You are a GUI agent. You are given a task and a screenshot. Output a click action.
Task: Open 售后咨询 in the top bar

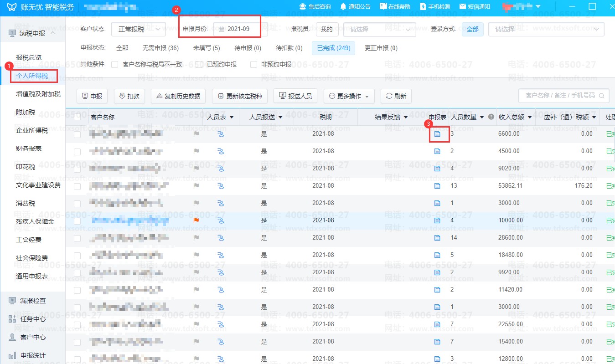pos(315,6)
